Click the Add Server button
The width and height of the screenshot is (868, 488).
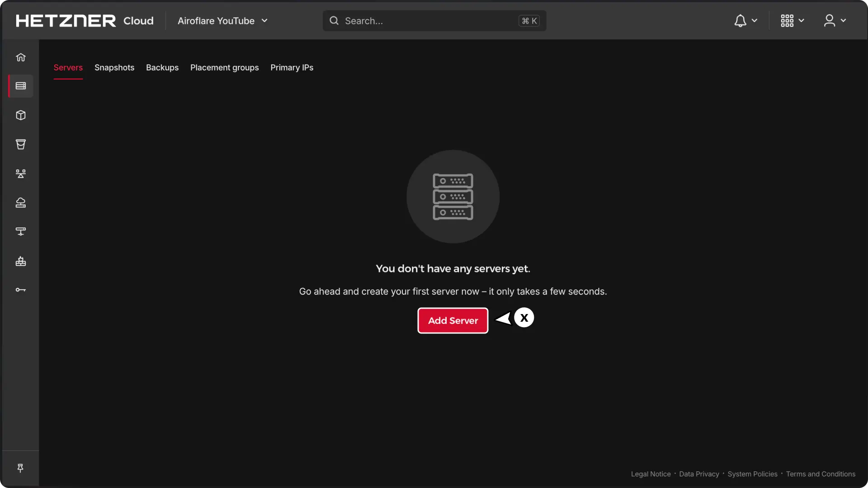(453, 320)
